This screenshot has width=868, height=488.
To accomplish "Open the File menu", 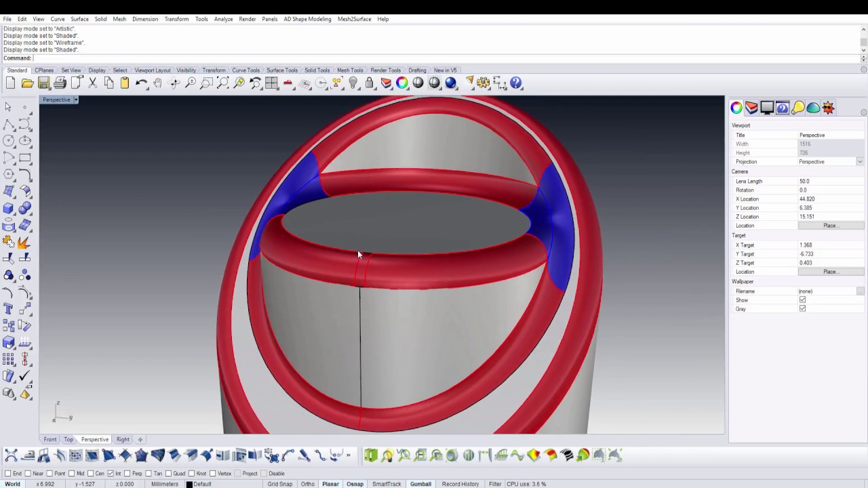I will click(7, 19).
